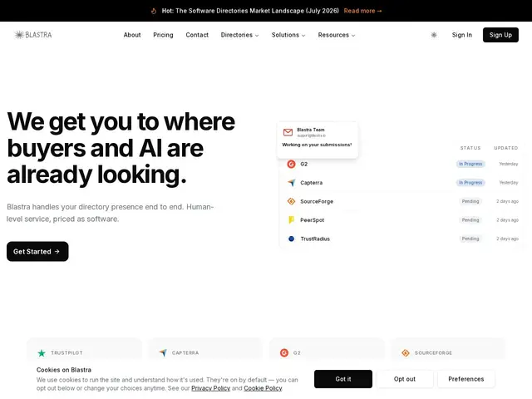Click the In Progress badge for G2

pyautogui.click(x=470, y=164)
